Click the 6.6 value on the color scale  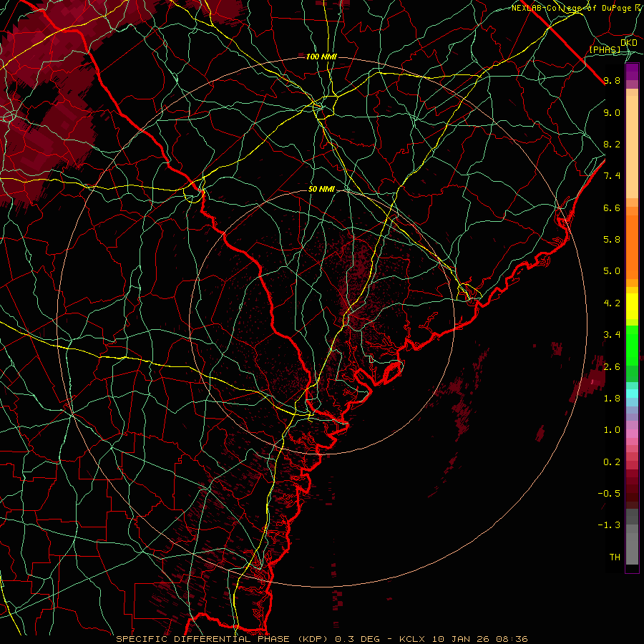click(612, 208)
